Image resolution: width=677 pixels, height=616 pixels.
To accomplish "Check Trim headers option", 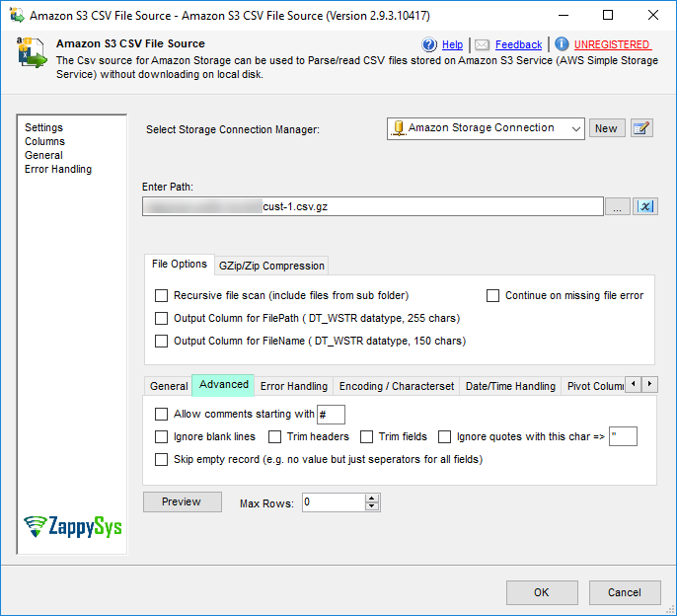I will (x=274, y=436).
